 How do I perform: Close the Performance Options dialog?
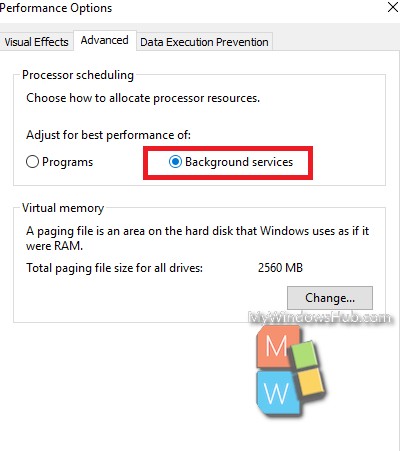393,7
